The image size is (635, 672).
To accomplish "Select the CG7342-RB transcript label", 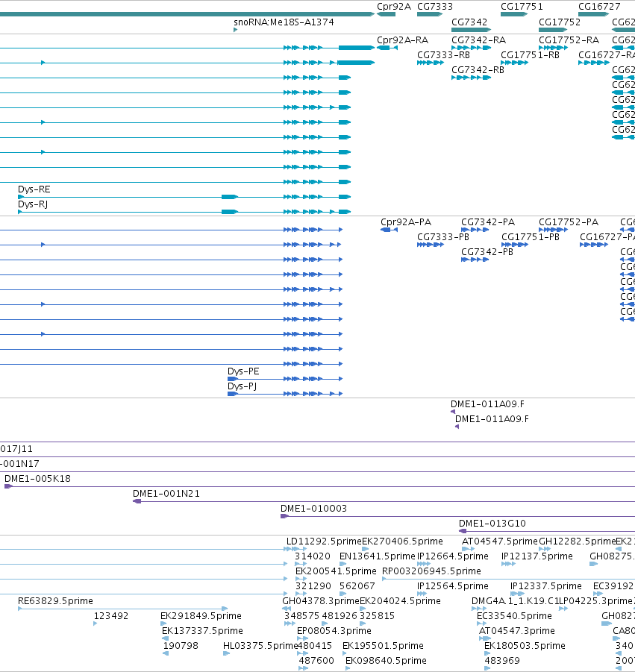I will 478,70.
